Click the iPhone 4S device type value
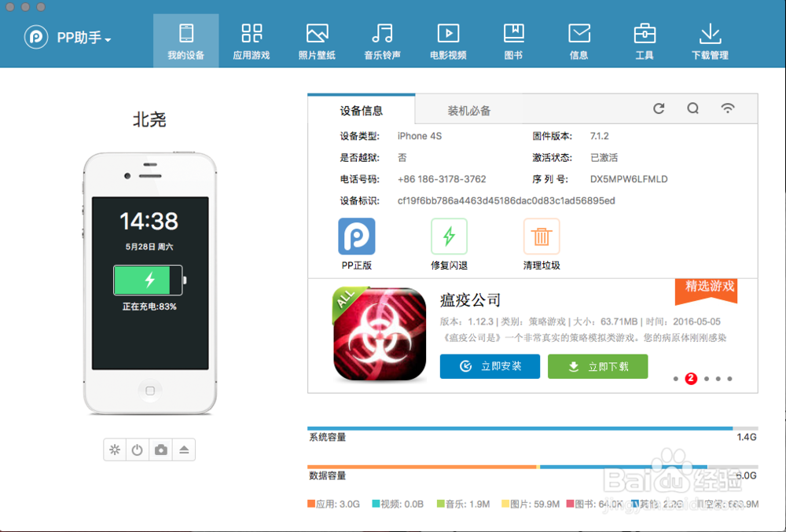 point(420,136)
